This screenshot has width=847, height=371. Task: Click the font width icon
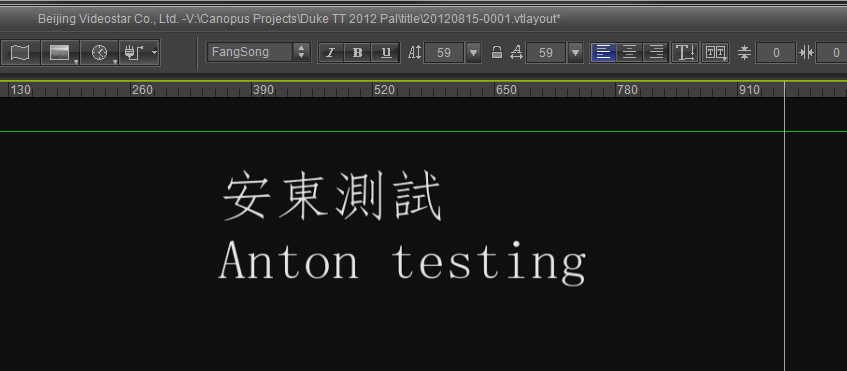(516, 52)
